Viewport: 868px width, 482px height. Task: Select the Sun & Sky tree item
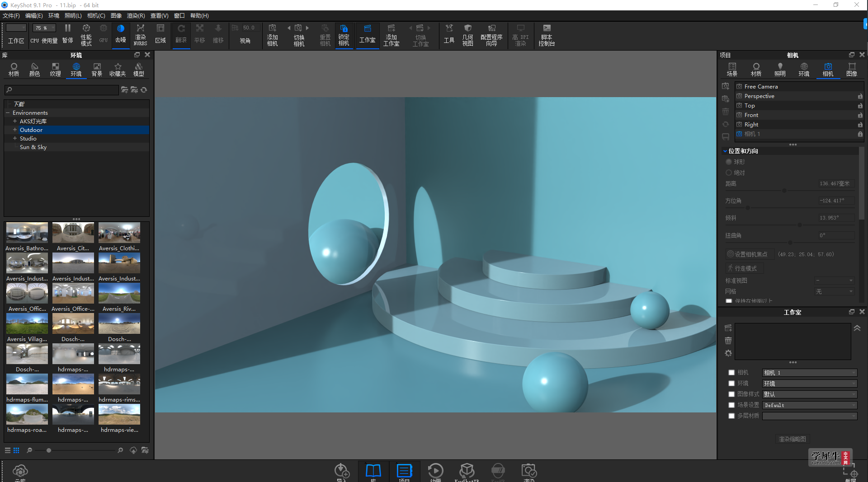33,147
